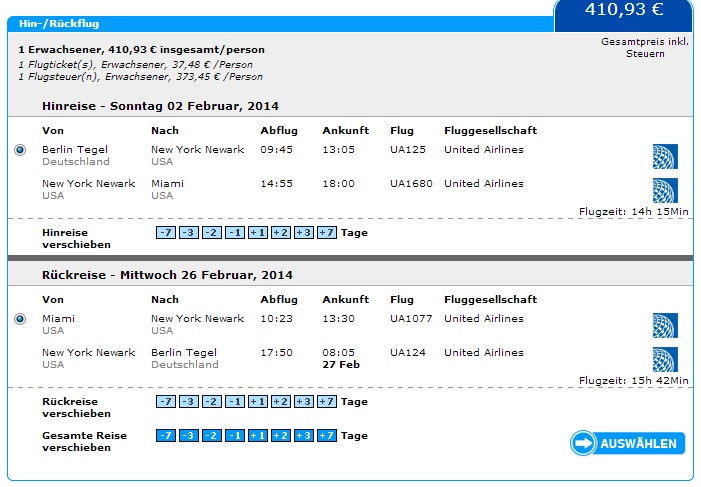Image resolution: width=701 pixels, height=487 pixels.
Task: Click the 410,93 € total price badge
Action: 624,15
